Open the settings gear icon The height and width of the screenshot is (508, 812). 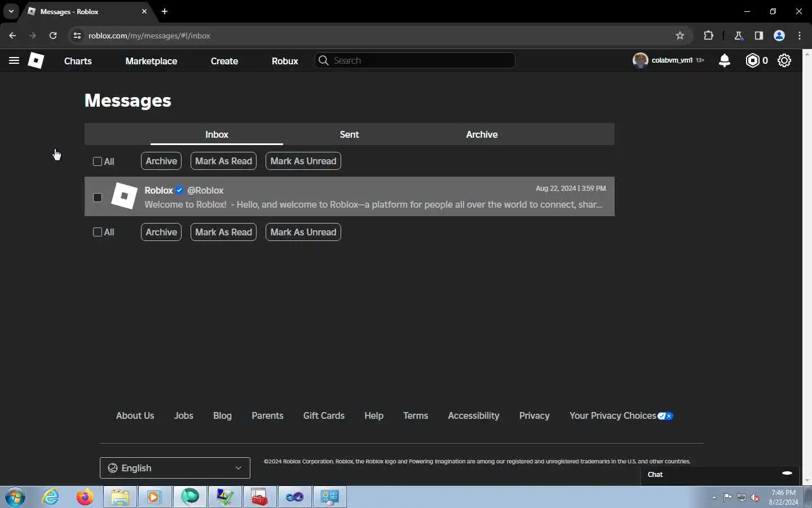[x=784, y=60]
